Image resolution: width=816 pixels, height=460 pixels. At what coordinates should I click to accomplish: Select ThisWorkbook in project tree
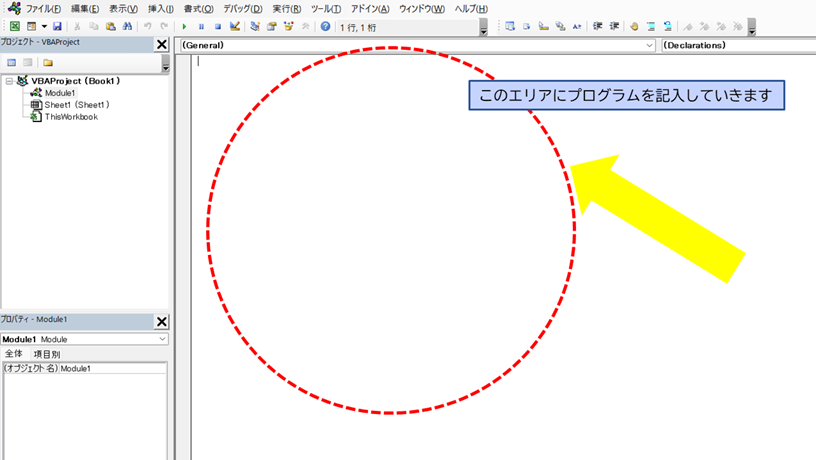[71, 117]
